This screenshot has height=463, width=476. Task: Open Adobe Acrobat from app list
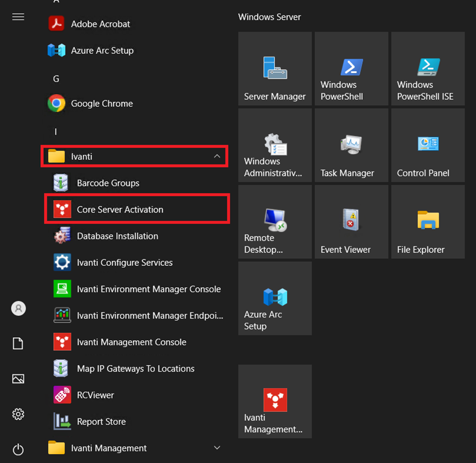(100, 24)
